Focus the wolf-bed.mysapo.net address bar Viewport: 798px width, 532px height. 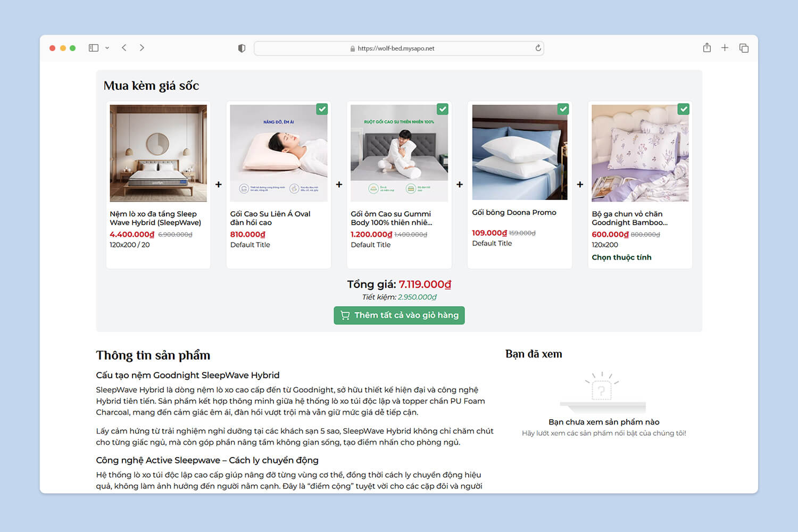tap(399, 48)
